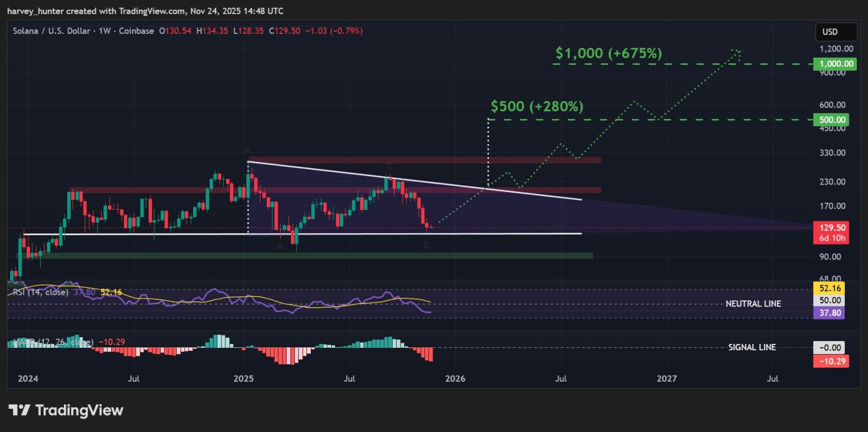
Task: Open the USD currency selector
Action: click(x=830, y=32)
